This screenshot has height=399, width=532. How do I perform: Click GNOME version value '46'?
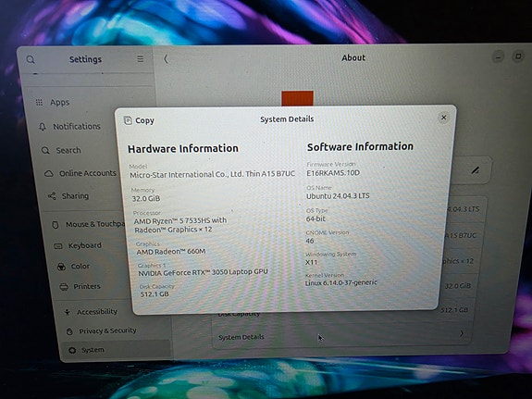(x=309, y=241)
